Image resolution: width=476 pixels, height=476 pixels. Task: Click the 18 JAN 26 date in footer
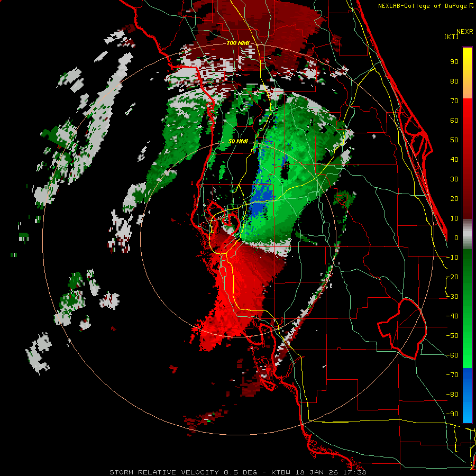coord(316,472)
